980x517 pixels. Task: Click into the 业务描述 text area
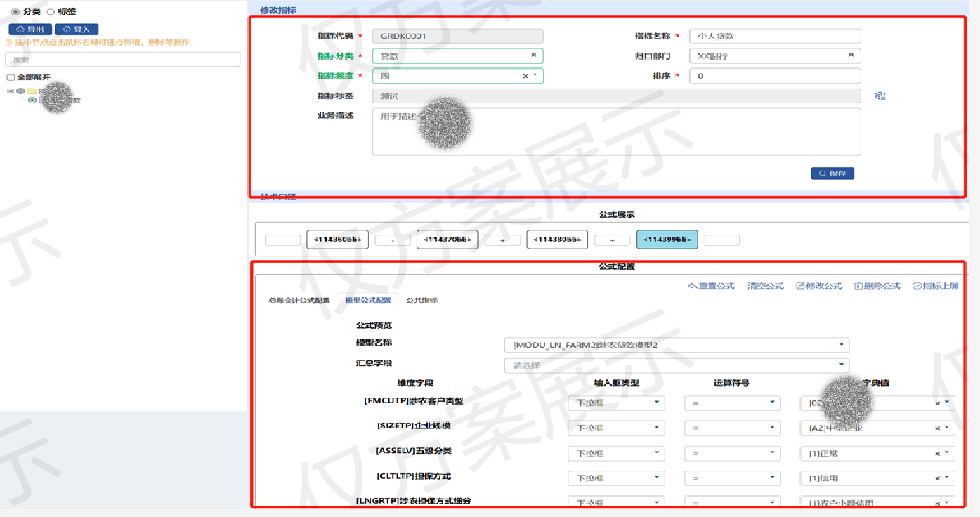[616, 131]
